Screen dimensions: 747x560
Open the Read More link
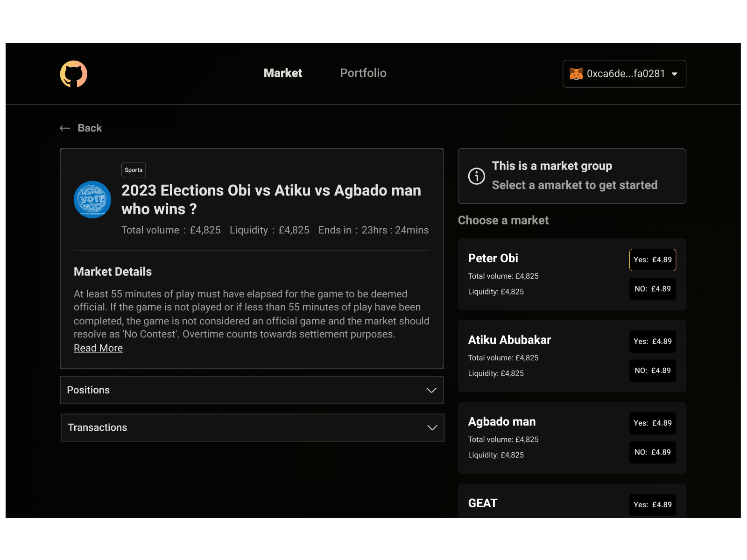tap(98, 348)
